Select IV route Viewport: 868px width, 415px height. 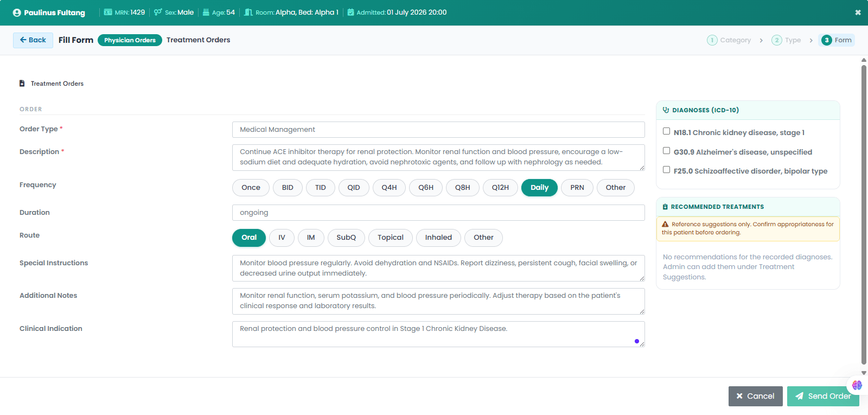coord(282,238)
